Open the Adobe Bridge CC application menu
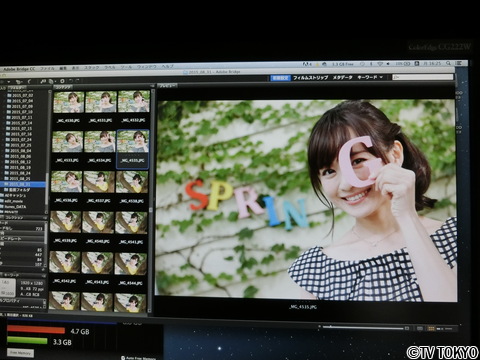This screenshot has width=480, height=360. (18, 69)
